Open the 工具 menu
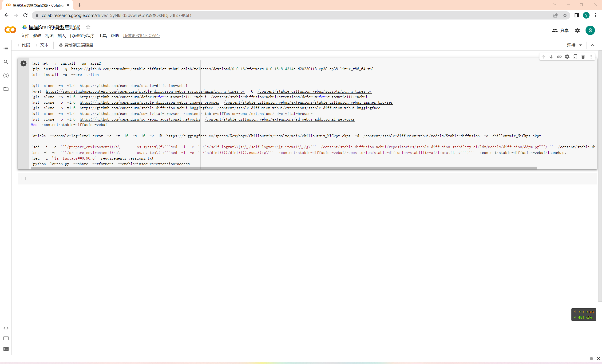602x364 pixels. click(102, 36)
